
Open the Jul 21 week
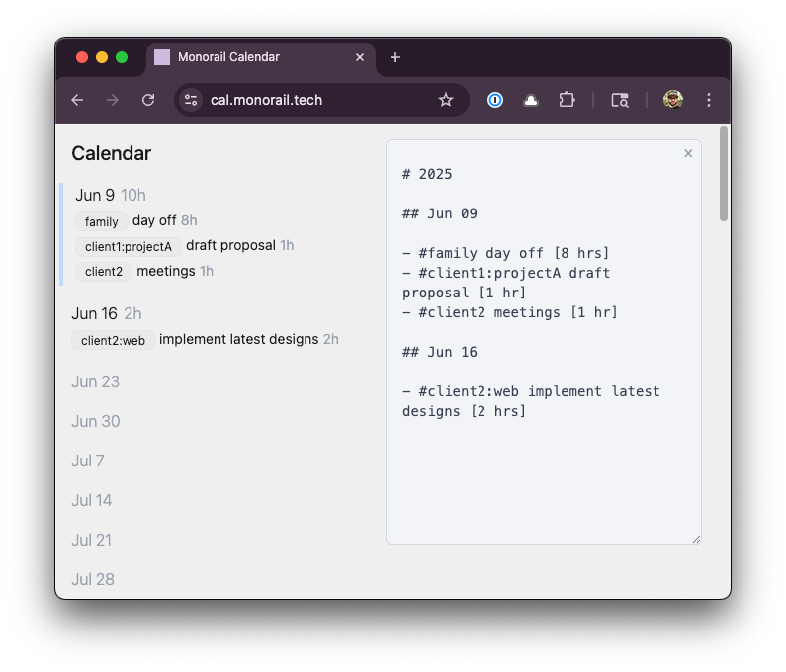(x=92, y=541)
